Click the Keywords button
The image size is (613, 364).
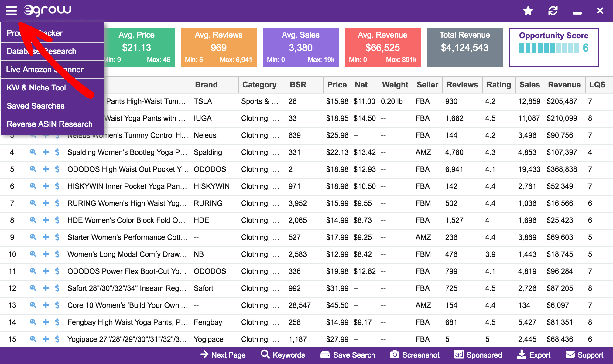tap(283, 355)
